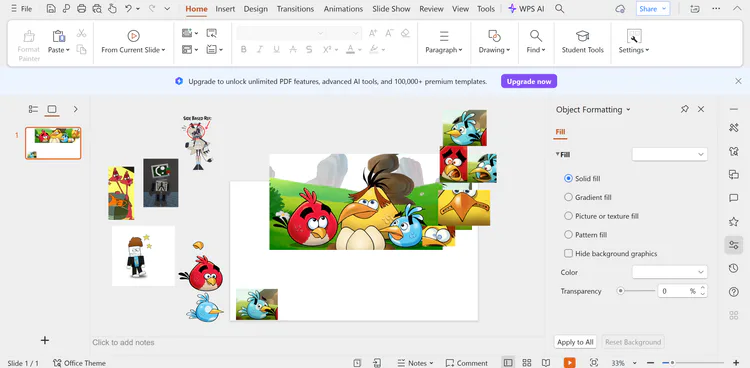Adjust the Transparency slider handle
The image size is (750, 368).
pyautogui.click(x=620, y=290)
